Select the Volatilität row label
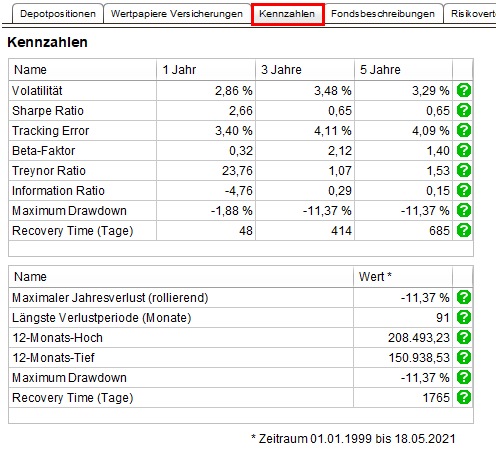The height and width of the screenshot is (449, 496). coord(37,91)
